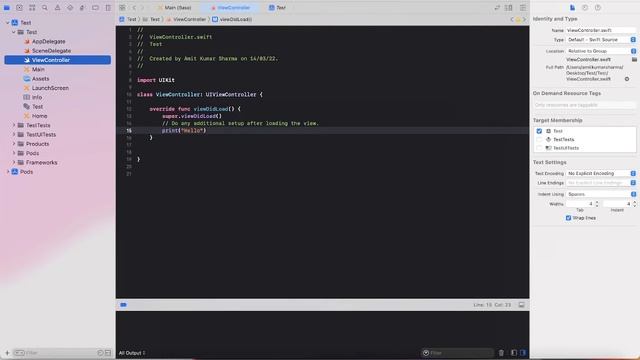The height and width of the screenshot is (360, 640).
Task: Open the Indent Using Spaces dropdown
Action: [x=601, y=194]
